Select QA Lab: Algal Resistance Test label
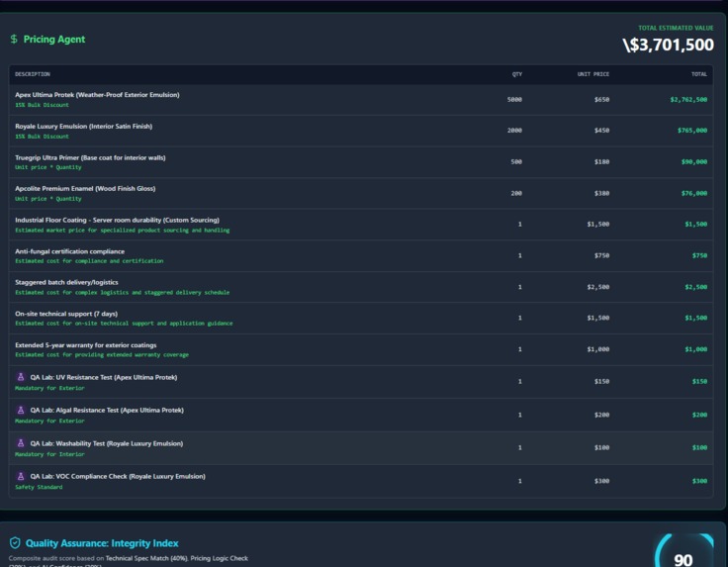The image size is (728, 567). (107, 410)
